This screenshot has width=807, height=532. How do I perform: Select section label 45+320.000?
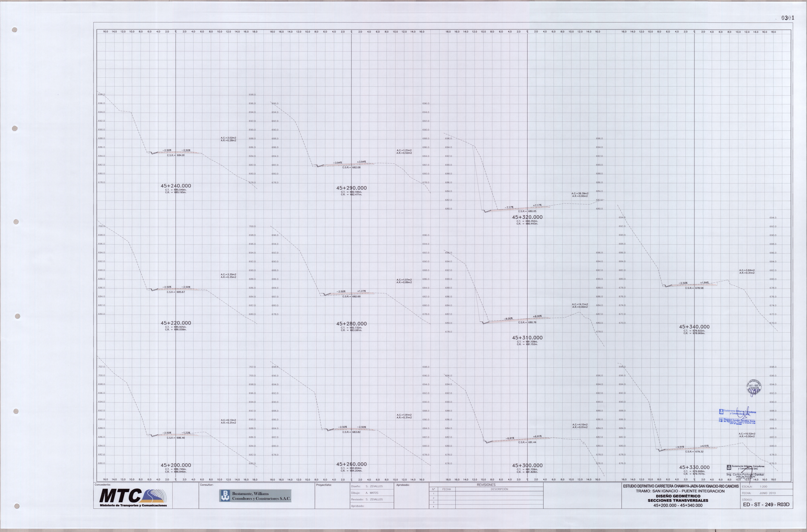527,217
